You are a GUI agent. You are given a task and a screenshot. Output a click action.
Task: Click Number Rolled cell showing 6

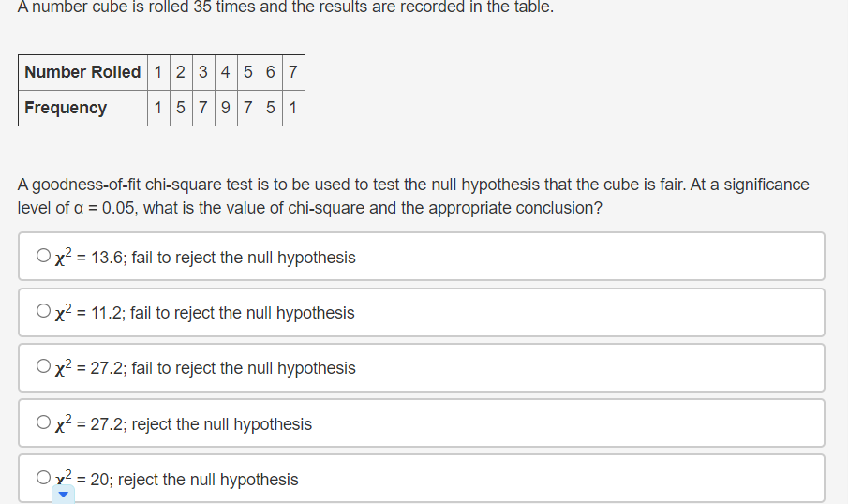(x=271, y=72)
